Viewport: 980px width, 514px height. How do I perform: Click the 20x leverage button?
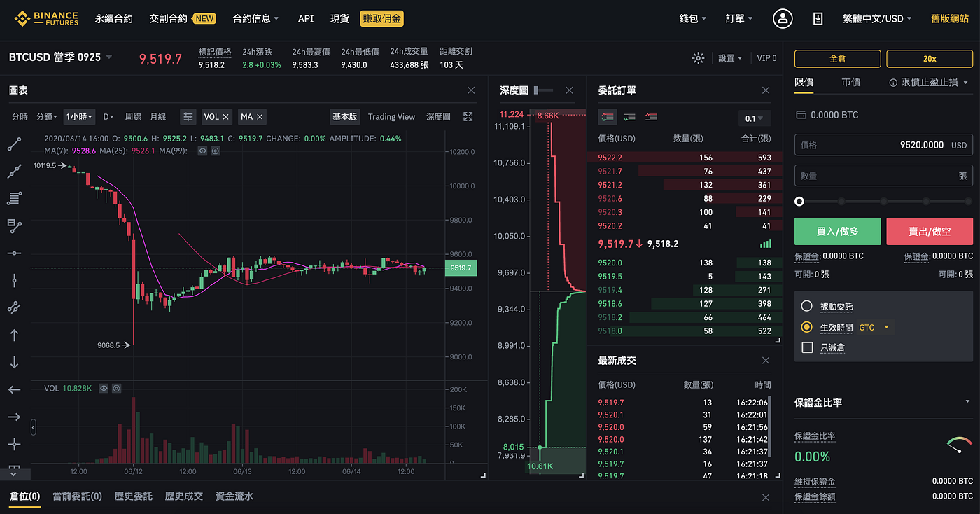(x=930, y=59)
